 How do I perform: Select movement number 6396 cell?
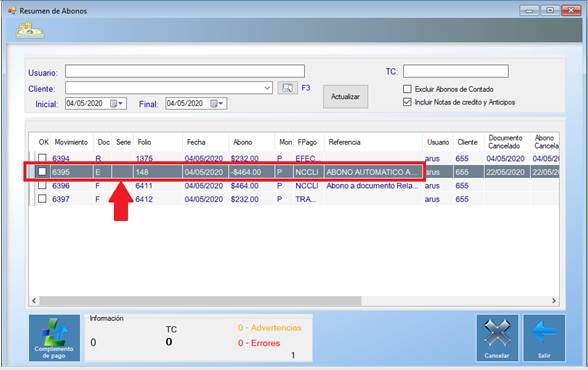tap(61, 186)
